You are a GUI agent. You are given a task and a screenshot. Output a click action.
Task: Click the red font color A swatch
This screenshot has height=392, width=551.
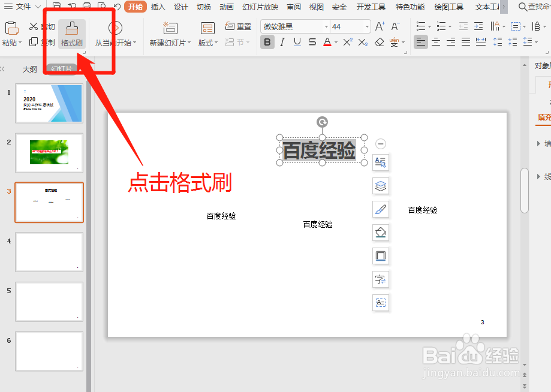click(327, 42)
